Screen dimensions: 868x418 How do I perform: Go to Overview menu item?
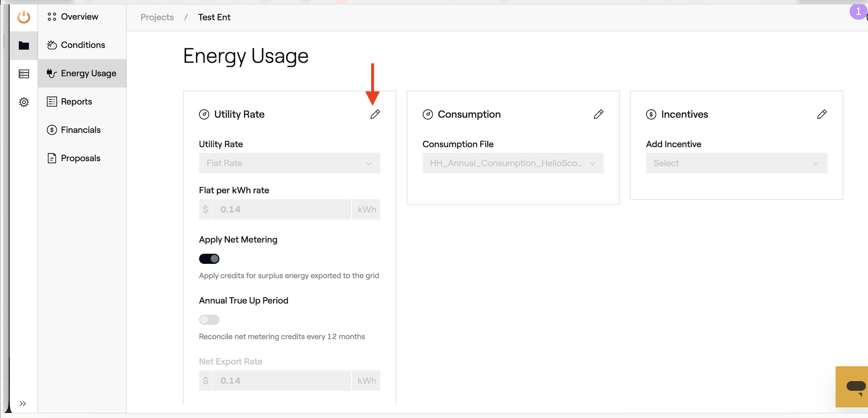(79, 17)
